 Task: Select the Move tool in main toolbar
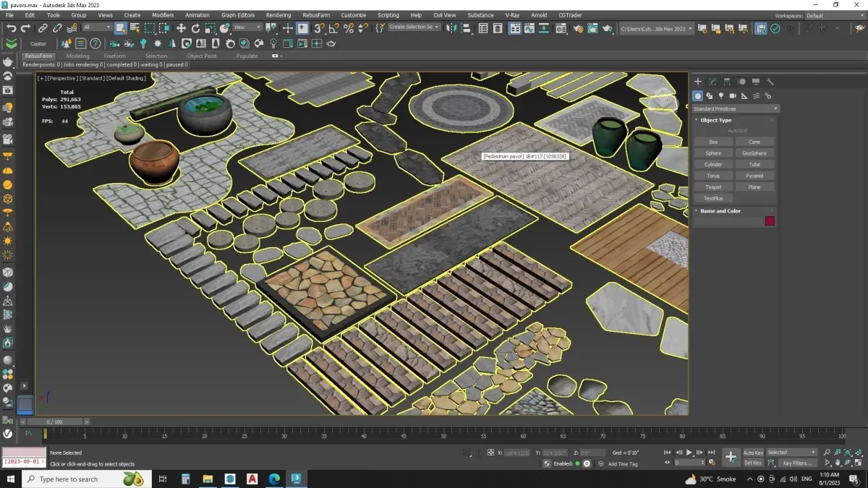[181, 28]
